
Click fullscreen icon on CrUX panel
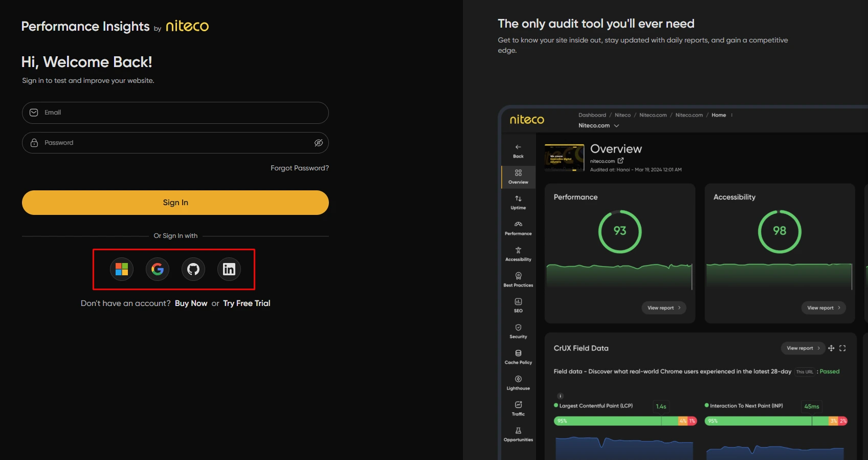click(x=842, y=348)
